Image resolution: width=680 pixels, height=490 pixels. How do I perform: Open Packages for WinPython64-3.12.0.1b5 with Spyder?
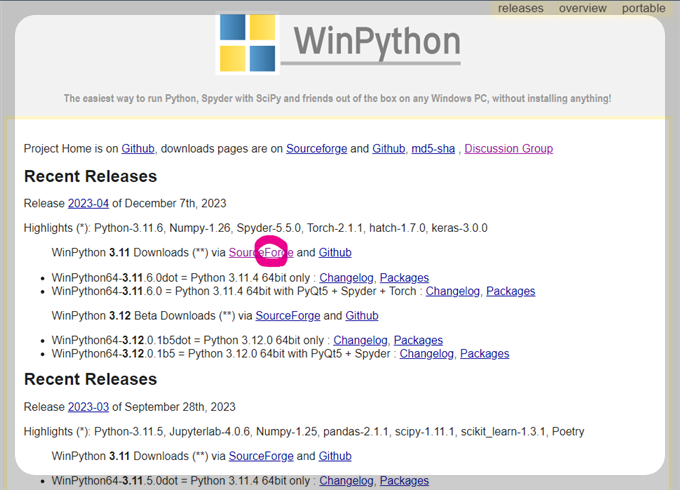pos(484,353)
